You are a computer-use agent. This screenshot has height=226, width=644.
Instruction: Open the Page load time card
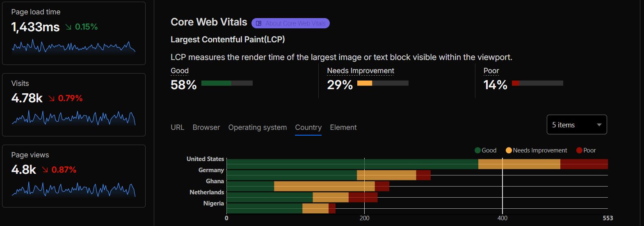[x=74, y=33]
